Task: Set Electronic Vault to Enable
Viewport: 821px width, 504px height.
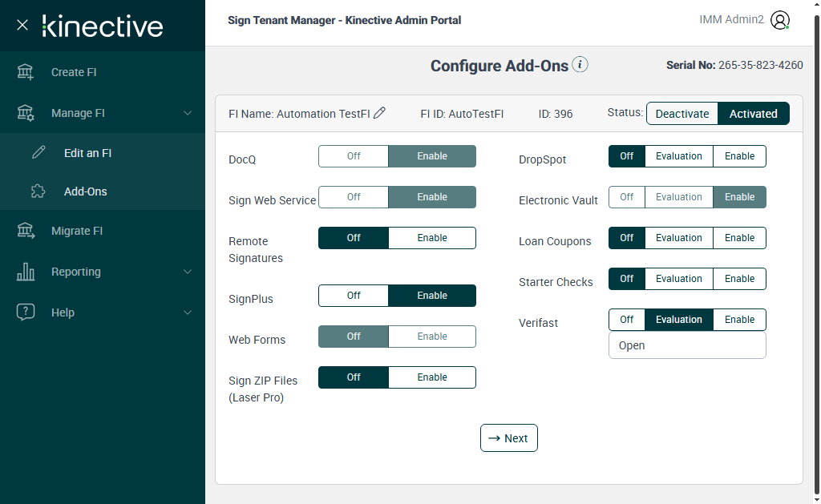Action: tap(739, 197)
